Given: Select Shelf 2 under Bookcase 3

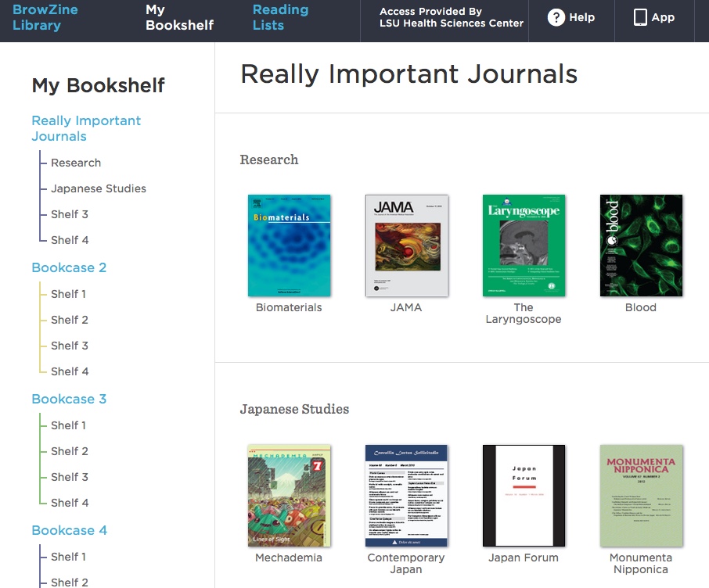Looking at the screenshot, I should coord(70,451).
